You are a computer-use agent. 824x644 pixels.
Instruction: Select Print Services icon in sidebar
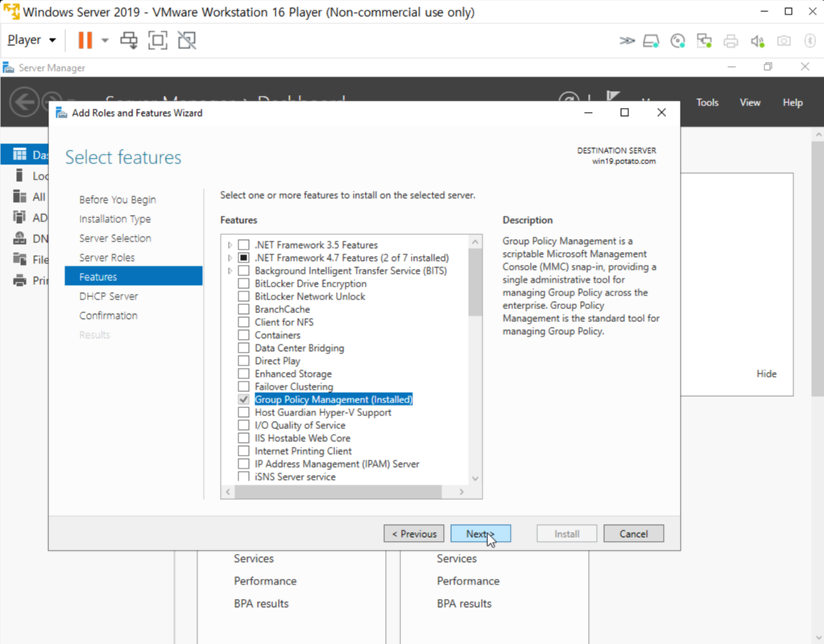click(19, 280)
